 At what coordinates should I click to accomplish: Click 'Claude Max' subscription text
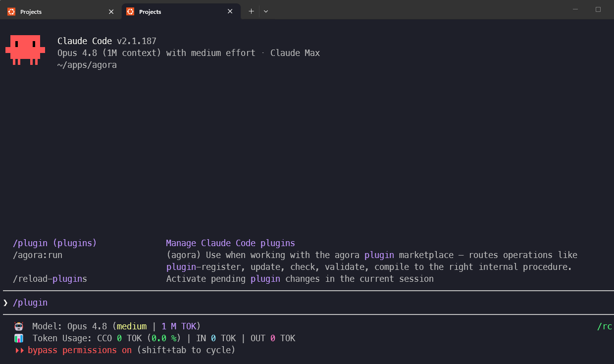point(295,53)
